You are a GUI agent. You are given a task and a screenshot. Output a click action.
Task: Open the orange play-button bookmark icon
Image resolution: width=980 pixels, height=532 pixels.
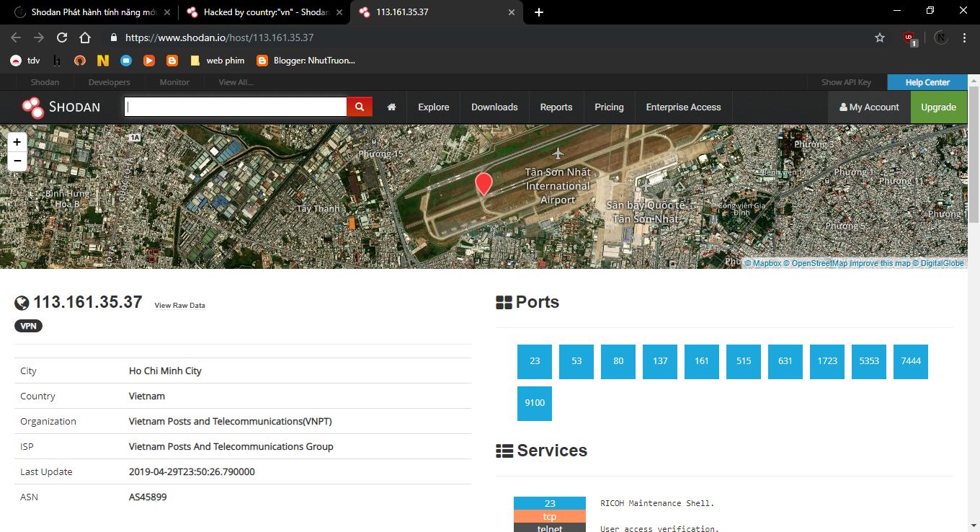coord(149,61)
